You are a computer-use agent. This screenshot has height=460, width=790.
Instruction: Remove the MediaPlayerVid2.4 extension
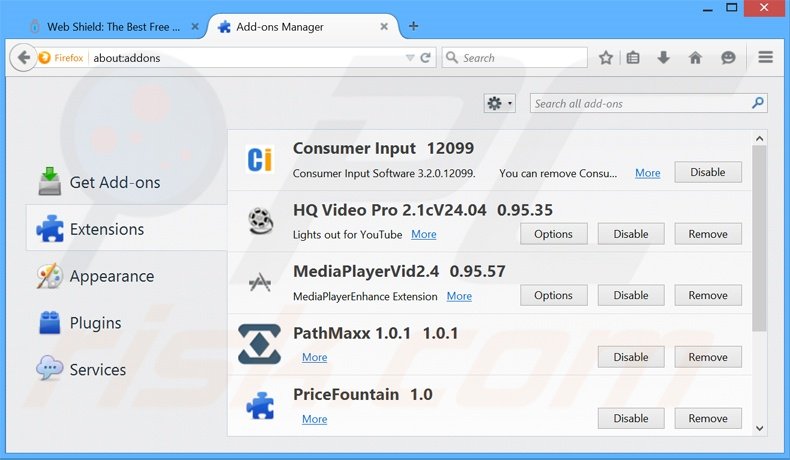(708, 295)
